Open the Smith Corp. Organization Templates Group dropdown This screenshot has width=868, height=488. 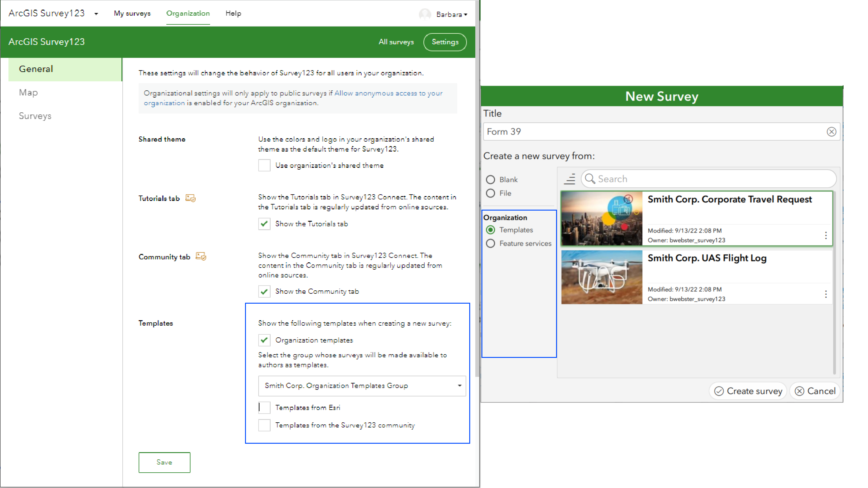click(459, 386)
